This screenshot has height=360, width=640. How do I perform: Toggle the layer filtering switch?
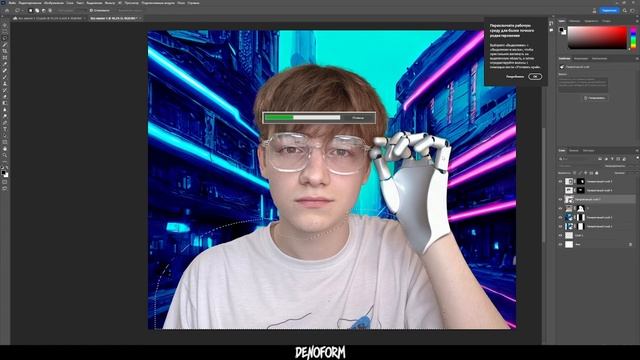[638, 158]
